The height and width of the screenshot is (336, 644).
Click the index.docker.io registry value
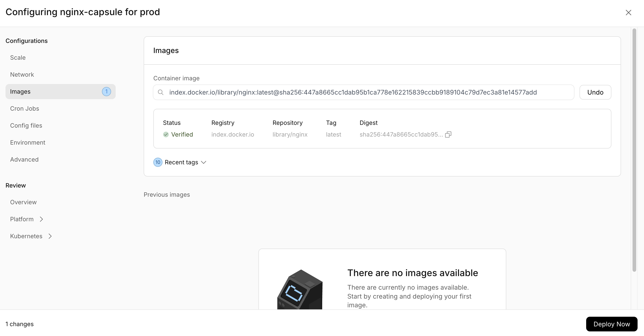point(232,134)
